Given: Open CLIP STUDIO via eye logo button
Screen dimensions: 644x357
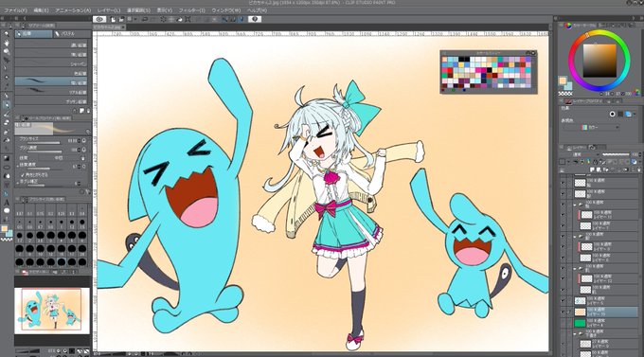Looking at the screenshot, I should pos(99,19).
